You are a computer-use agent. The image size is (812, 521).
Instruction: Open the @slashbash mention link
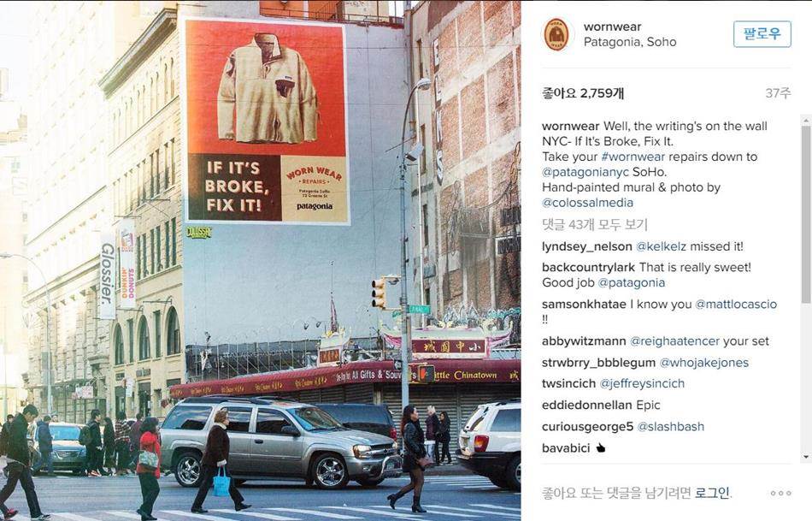(x=671, y=427)
